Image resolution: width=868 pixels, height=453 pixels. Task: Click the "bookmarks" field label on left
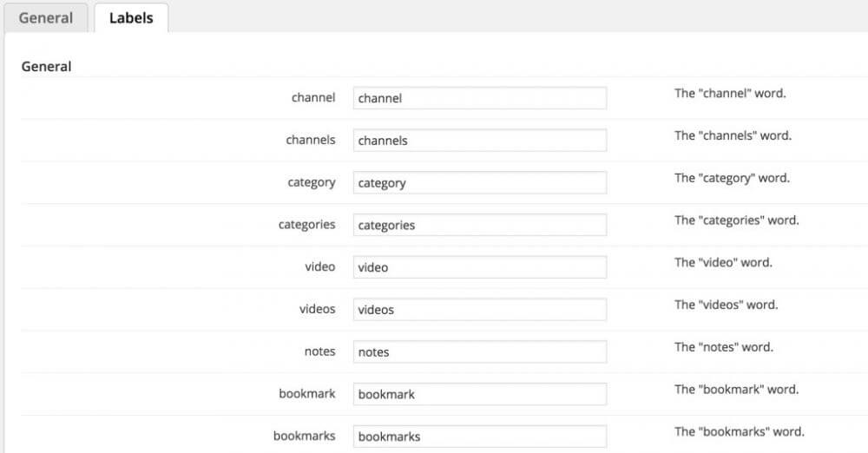304,436
